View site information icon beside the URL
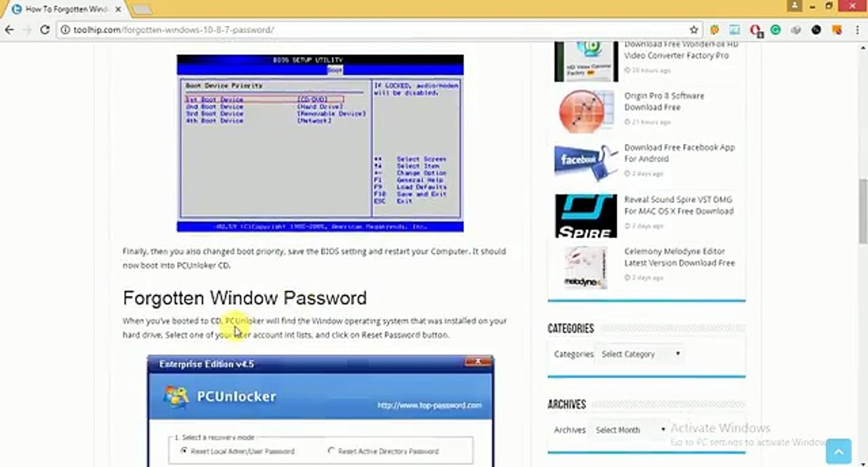The image size is (868, 467). pyautogui.click(x=65, y=30)
